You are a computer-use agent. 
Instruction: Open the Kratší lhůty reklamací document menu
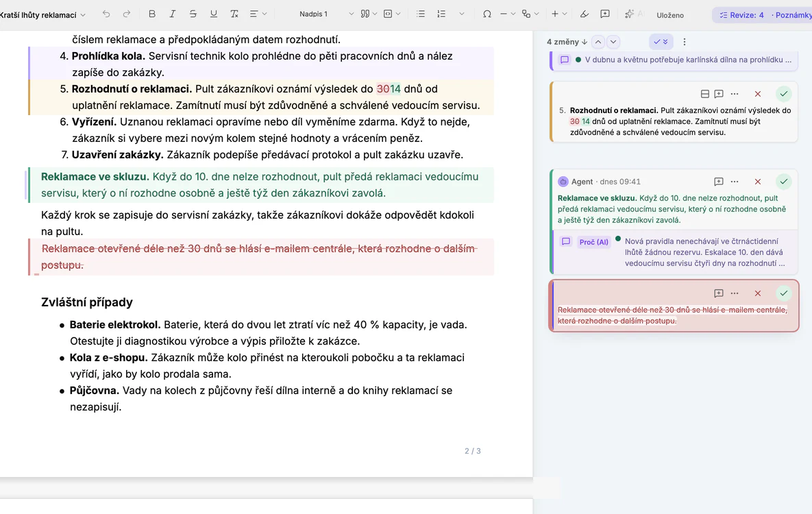42,15
